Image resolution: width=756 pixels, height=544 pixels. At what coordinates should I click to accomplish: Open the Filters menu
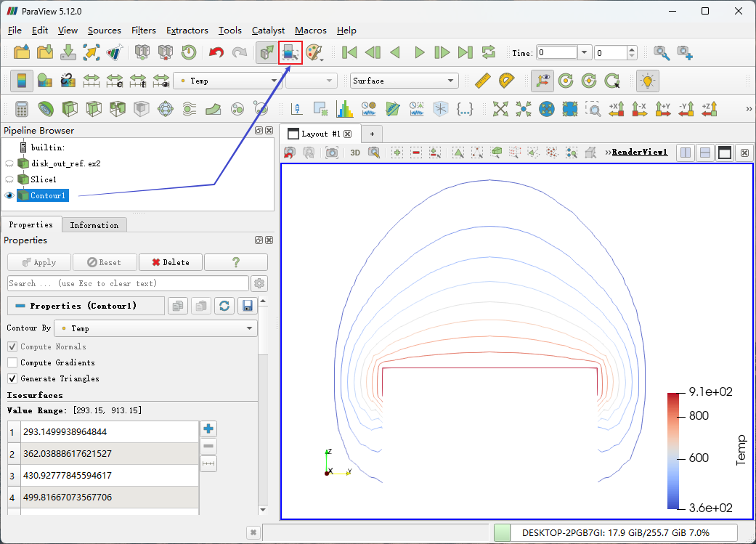click(143, 31)
